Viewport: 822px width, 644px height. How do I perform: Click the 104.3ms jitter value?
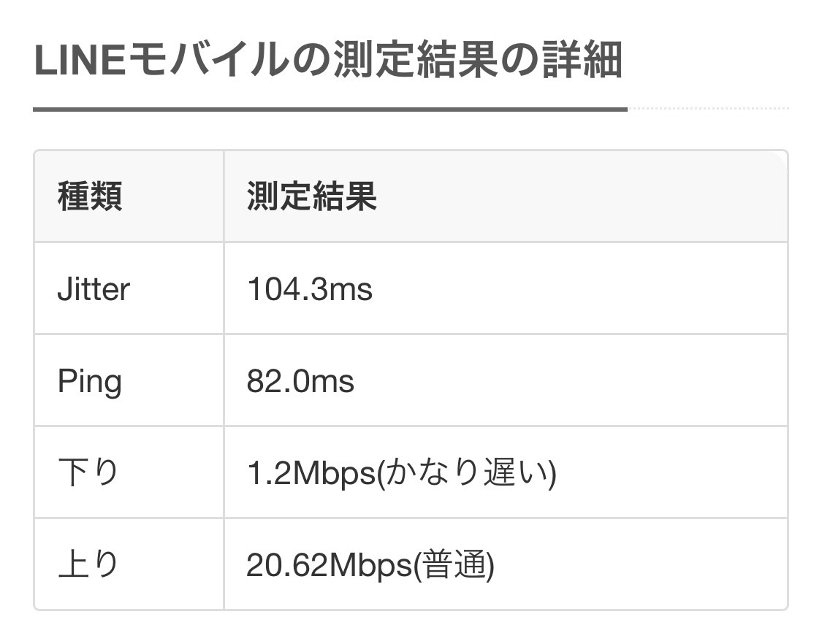(x=309, y=289)
